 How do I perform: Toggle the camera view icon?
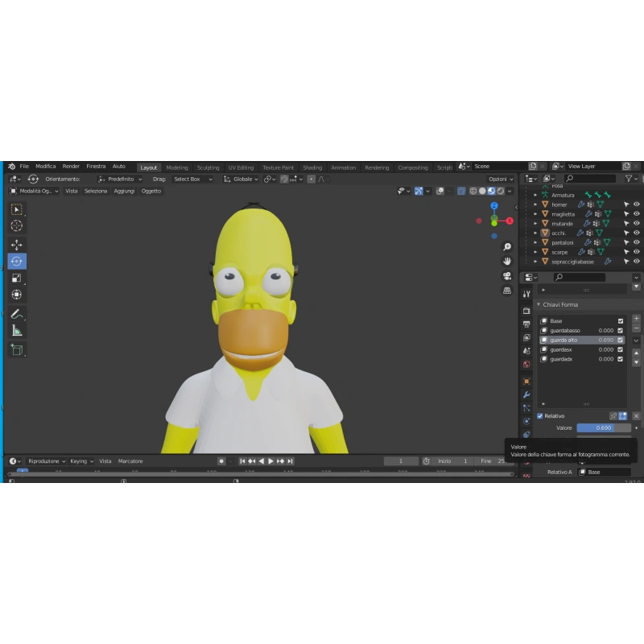tap(507, 276)
